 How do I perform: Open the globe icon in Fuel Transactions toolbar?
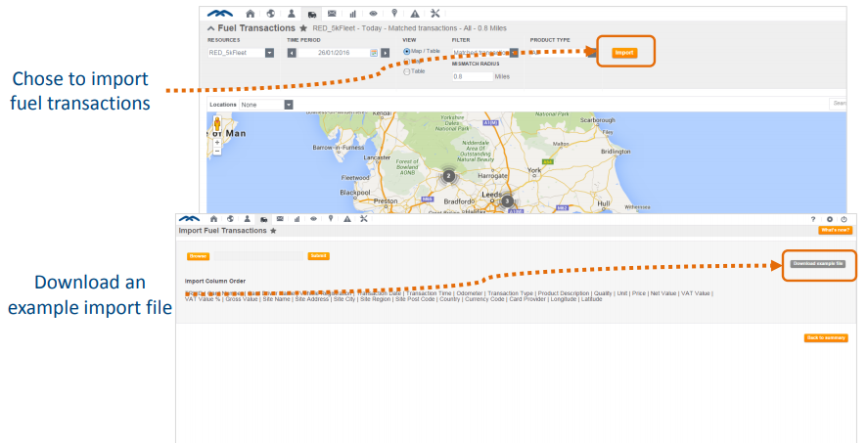(271, 14)
